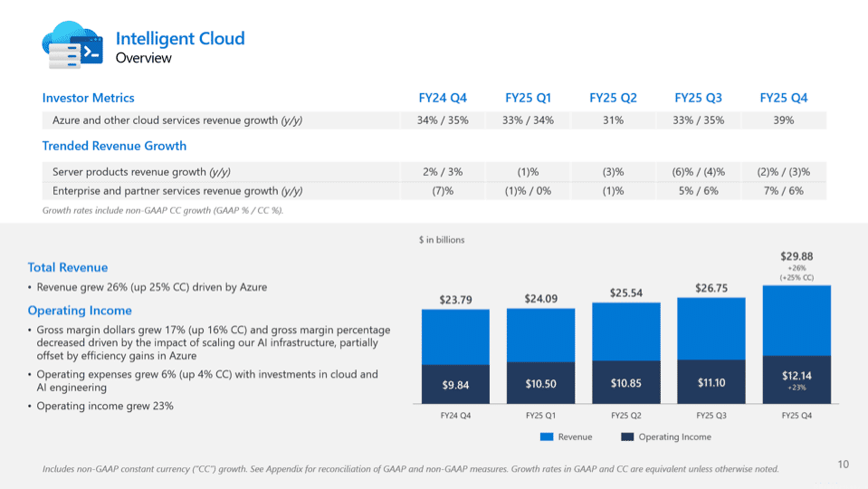Click the Trended Revenue Growth heading
The width and height of the screenshot is (868, 489).
[114, 146]
